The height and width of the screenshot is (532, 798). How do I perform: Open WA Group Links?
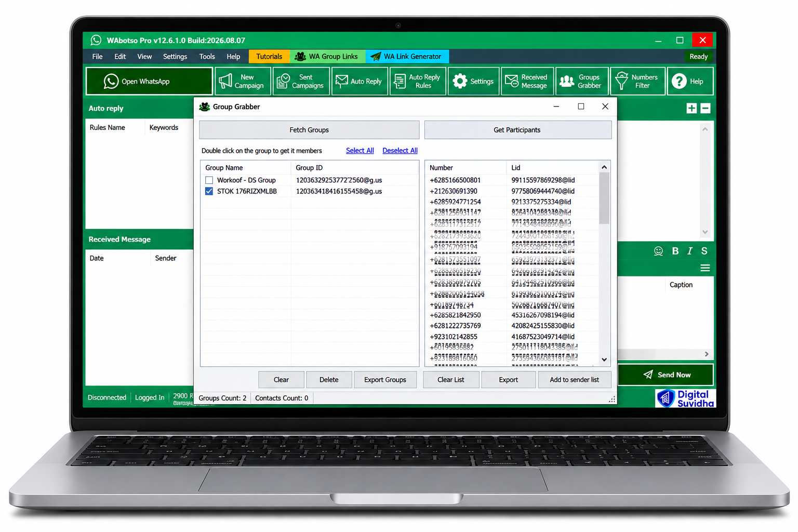click(x=327, y=56)
